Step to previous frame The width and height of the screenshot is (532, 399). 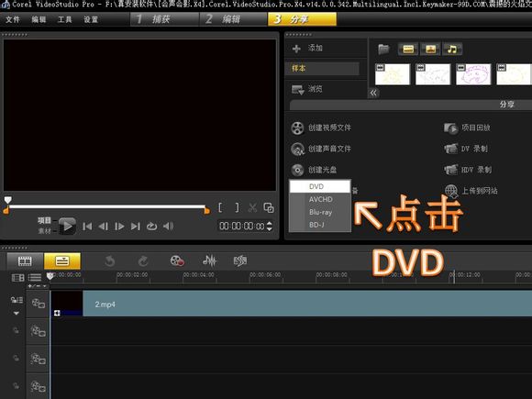[x=103, y=227]
